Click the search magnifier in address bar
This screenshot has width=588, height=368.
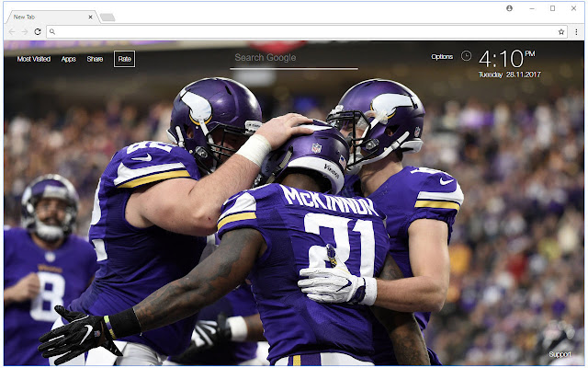pyautogui.click(x=52, y=32)
